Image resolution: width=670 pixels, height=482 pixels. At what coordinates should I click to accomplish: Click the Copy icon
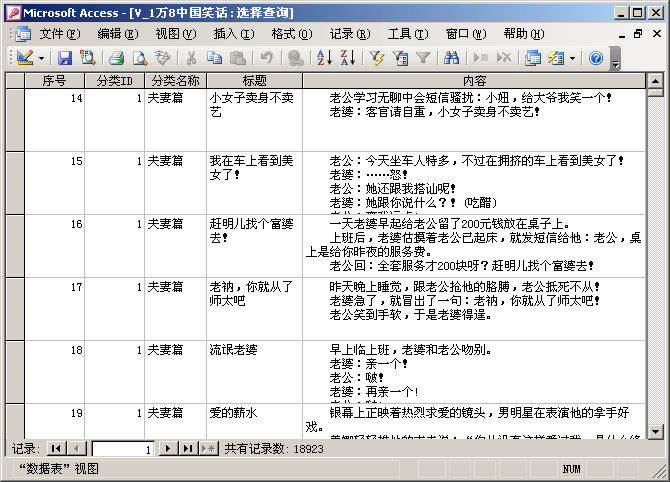coord(214,58)
